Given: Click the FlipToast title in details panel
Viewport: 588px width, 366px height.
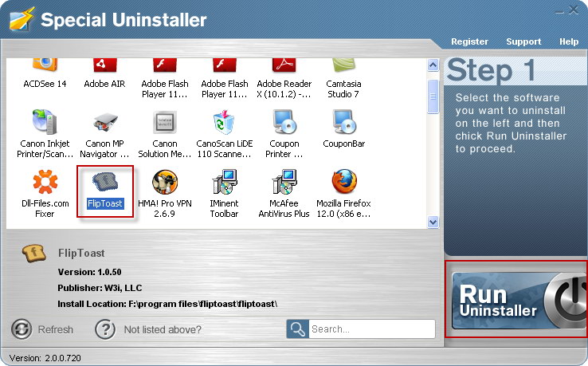Looking at the screenshot, I should [x=81, y=254].
